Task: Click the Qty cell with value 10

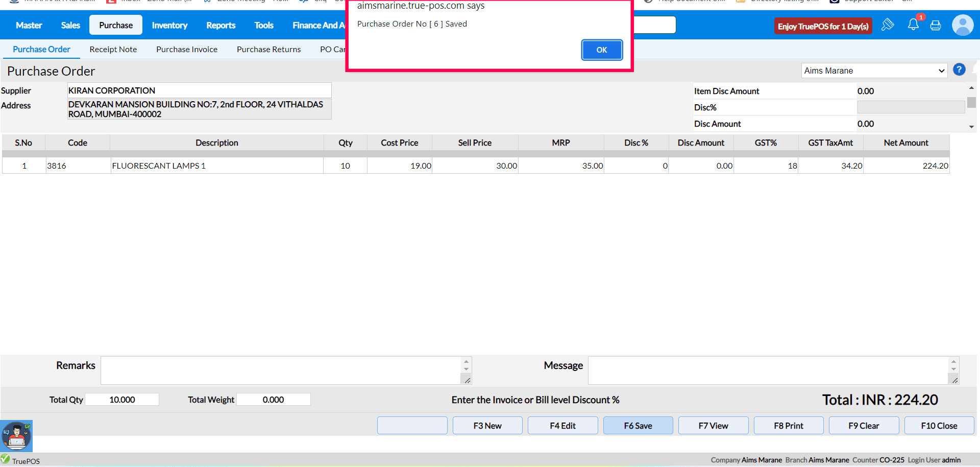Action: click(x=346, y=166)
